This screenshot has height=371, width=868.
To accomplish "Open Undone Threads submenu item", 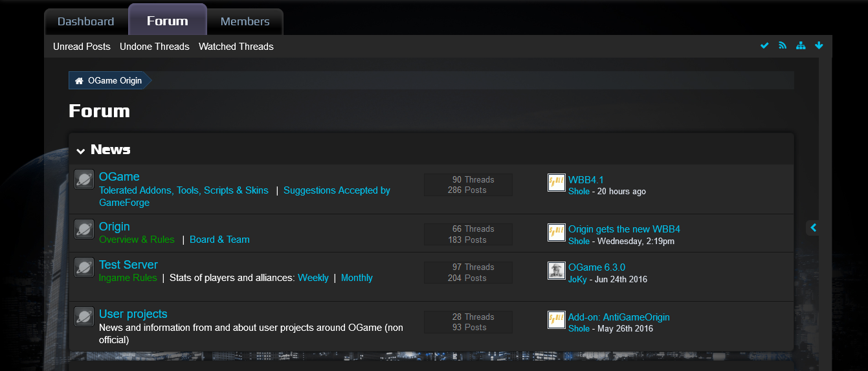I will tap(155, 47).
